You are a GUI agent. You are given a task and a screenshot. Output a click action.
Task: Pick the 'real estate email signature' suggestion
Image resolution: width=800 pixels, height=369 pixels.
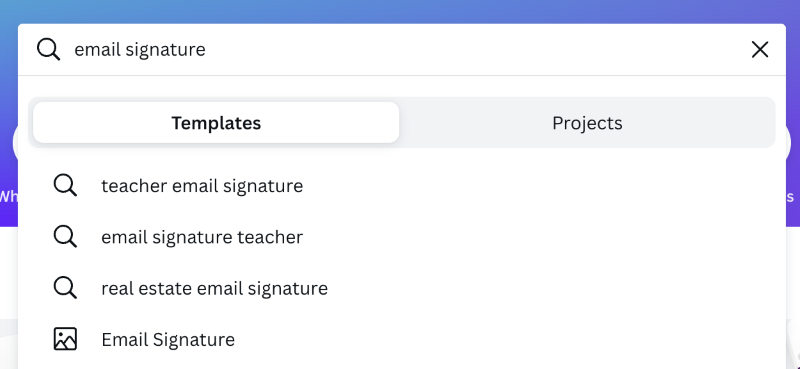pyautogui.click(x=402, y=288)
